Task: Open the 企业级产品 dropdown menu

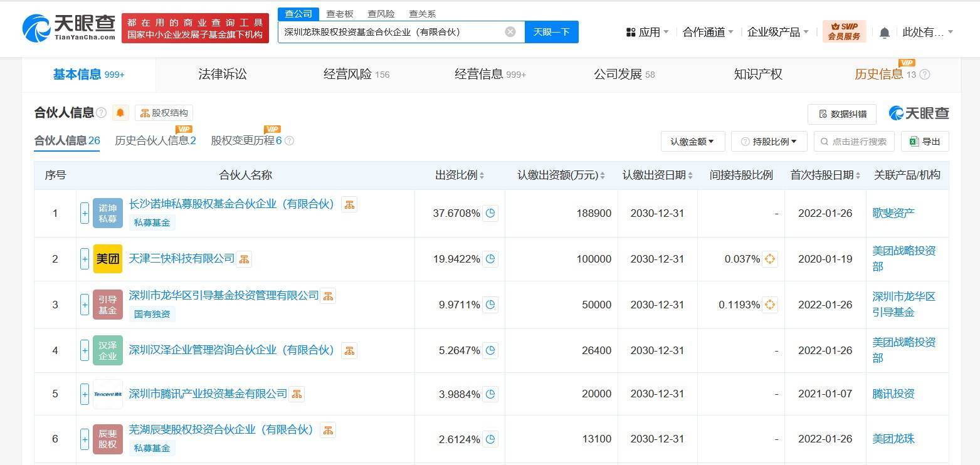Action: (778, 32)
